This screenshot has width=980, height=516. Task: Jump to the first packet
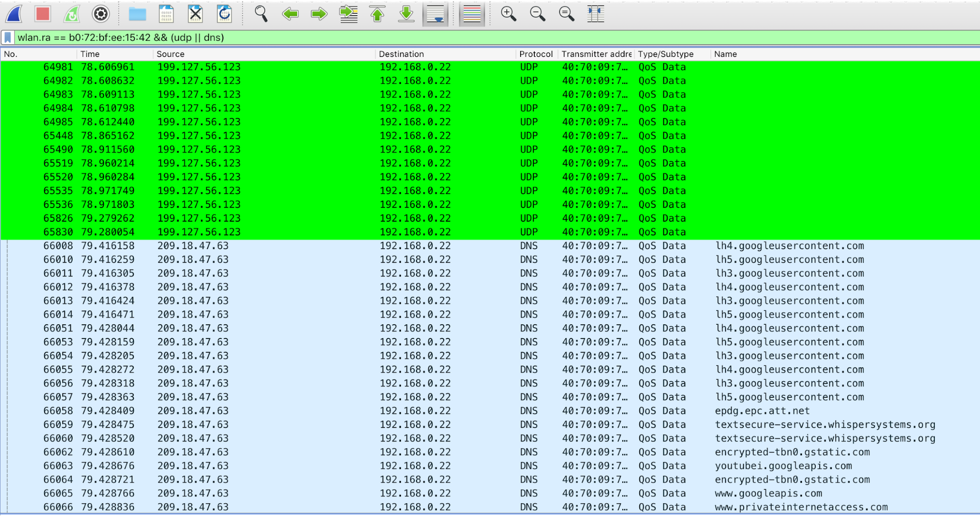[377, 14]
